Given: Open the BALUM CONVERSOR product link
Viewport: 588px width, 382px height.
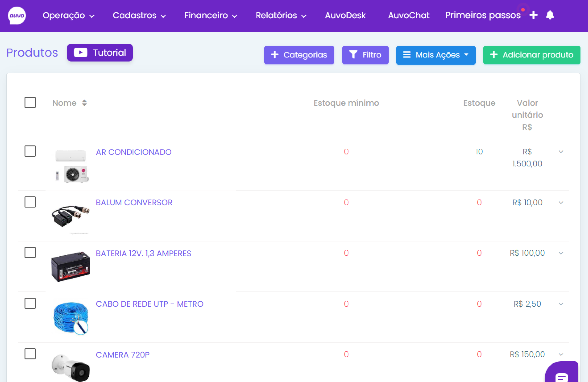Looking at the screenshot, I should [134, 203].
